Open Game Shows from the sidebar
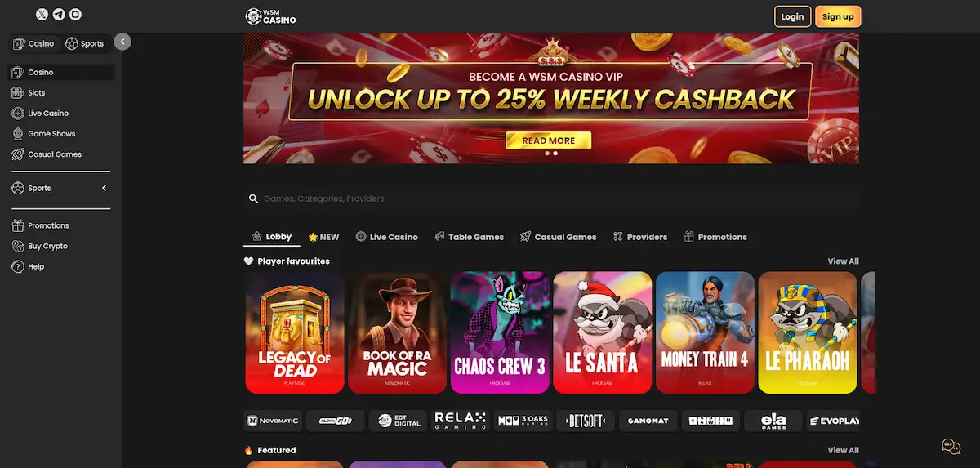 tap(51, 134)
